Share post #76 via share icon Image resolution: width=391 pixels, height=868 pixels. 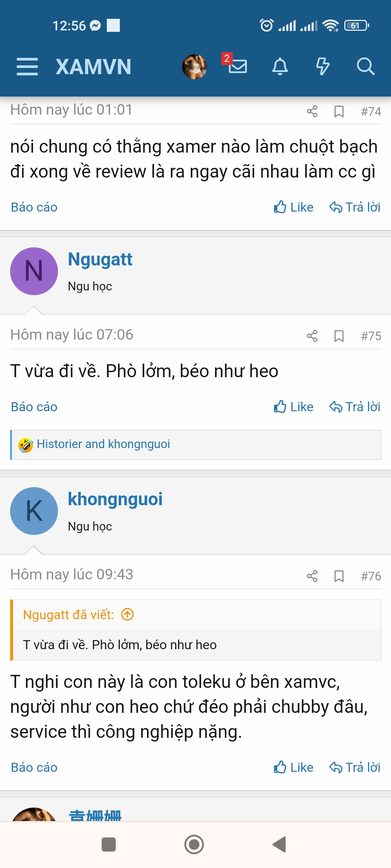click(x=312, y=576)
